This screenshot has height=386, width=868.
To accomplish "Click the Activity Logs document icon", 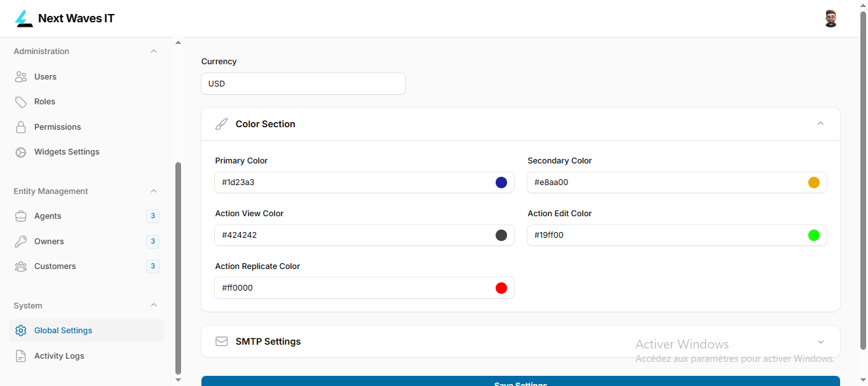I will [21, 356].
